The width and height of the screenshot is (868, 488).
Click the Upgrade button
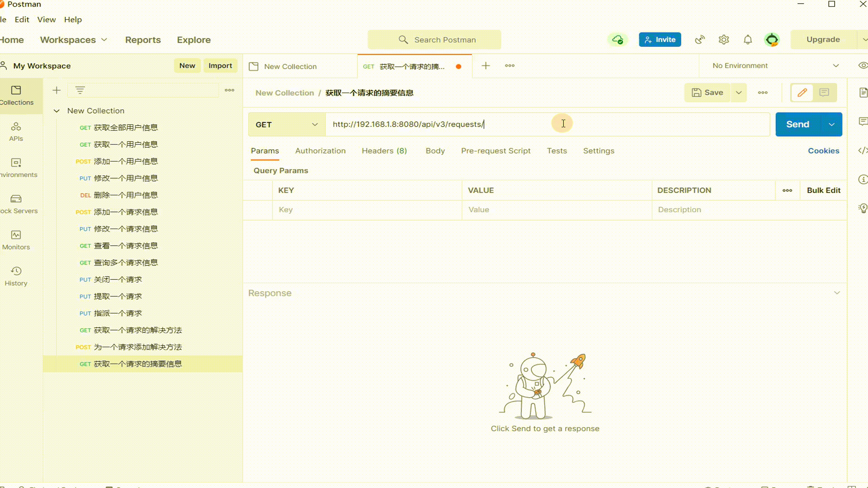pyautogui.click(x=823, y=40)
